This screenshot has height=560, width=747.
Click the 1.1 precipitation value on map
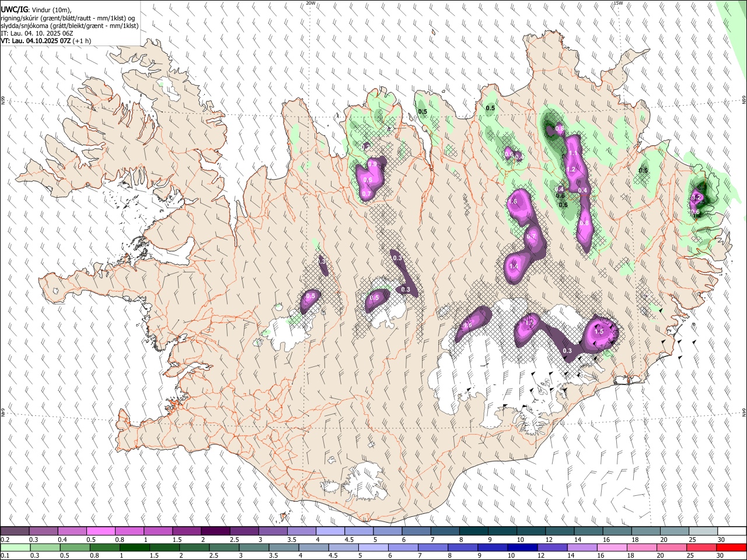[x=573, y=153]
